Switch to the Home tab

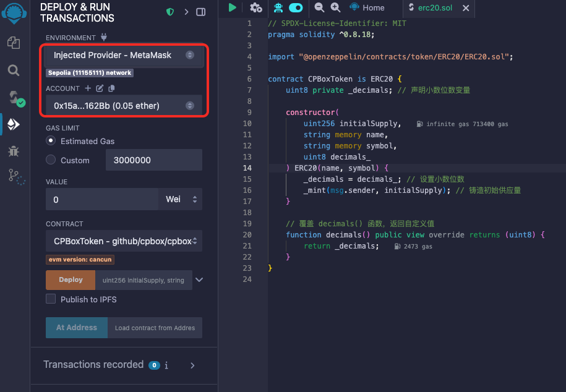coord(367,7)
